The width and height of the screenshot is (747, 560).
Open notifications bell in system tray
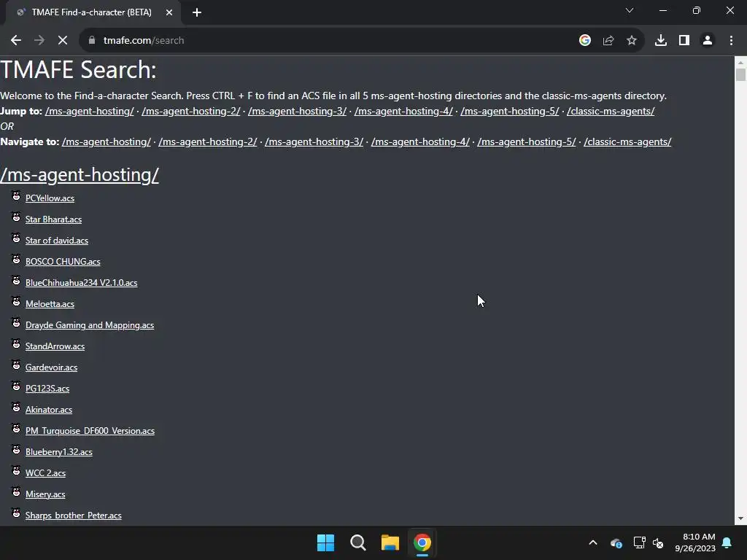click(727, 542)
